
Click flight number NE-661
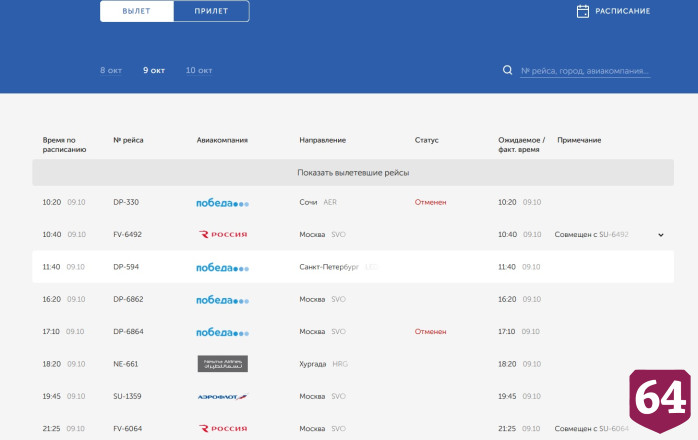tap(126, 364)
